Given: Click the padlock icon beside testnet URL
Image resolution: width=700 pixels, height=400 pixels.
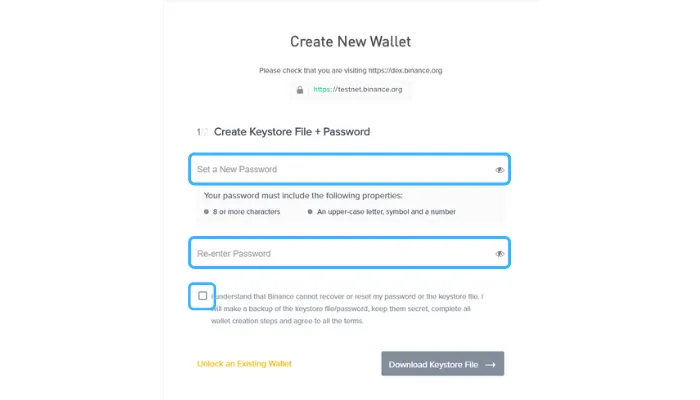Looking at the screenshot, I should (x=300, y=90).
